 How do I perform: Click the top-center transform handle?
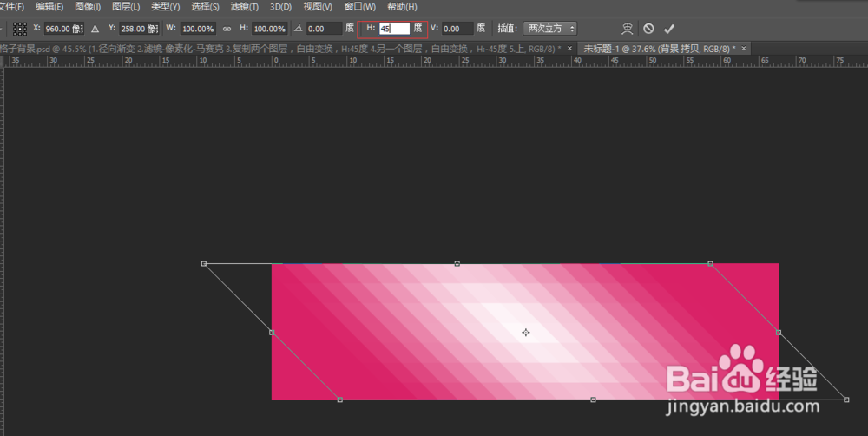pos(457,264)
